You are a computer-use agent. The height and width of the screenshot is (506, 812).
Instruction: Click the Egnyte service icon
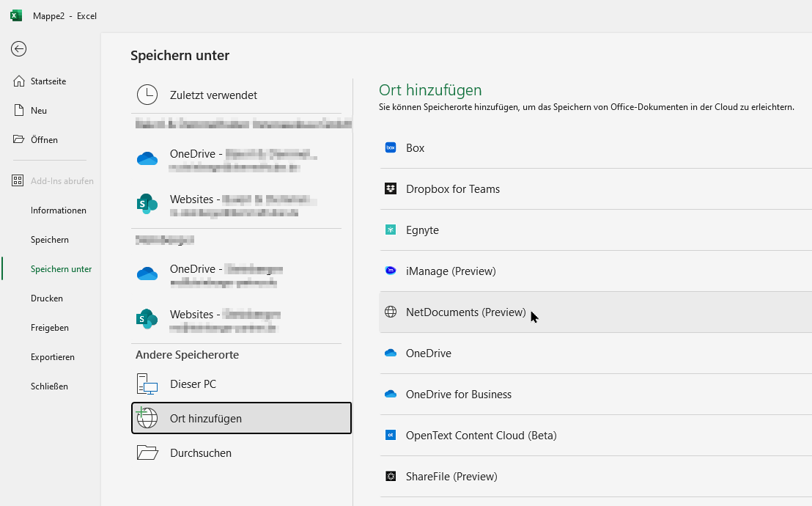point(391,230)
